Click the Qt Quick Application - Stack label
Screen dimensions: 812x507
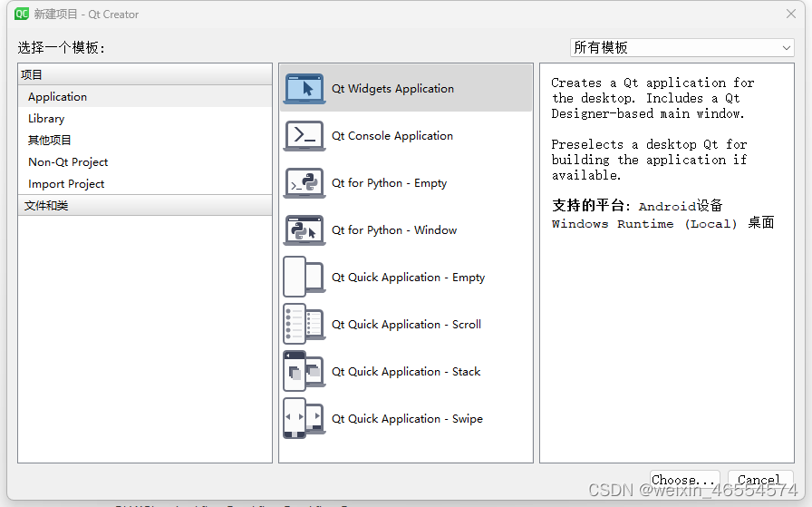[406, 372]
